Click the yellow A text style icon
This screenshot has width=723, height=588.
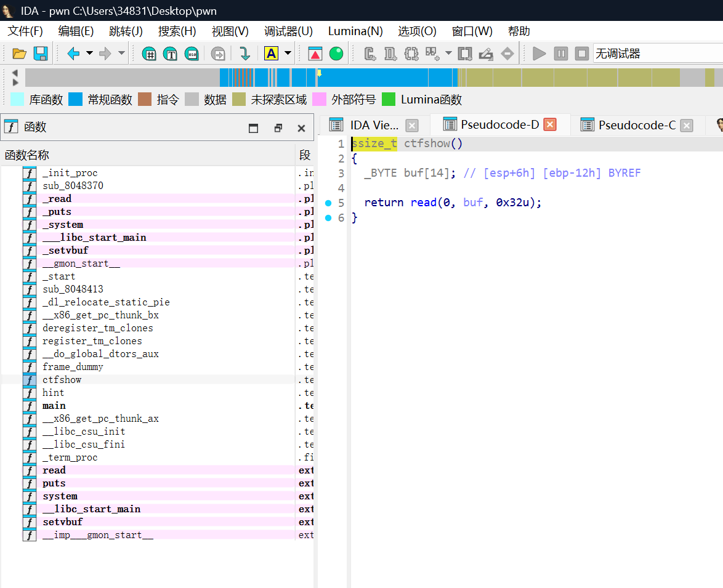coord(271,54)
